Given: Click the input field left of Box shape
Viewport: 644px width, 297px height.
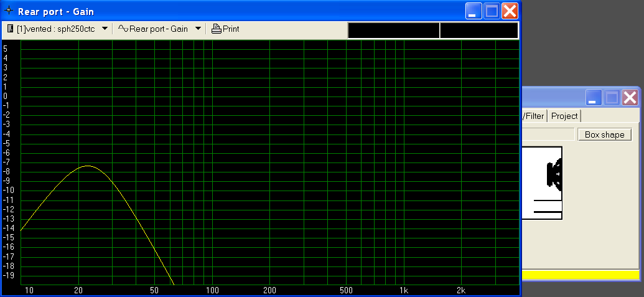Looking at the screenshot, I should pyautogui.click(x=548, y=134).
